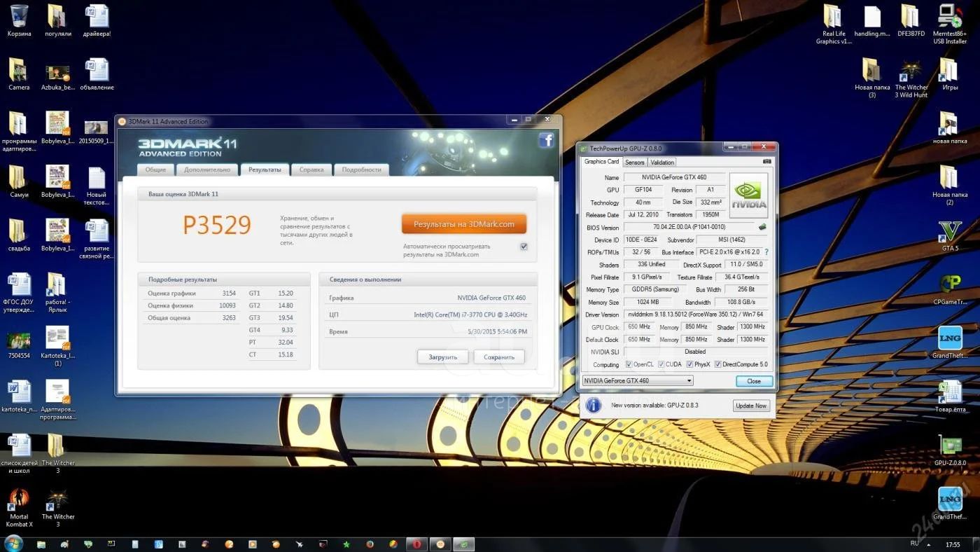Click the Opera icon in the taskbar
980x552 pixels.
coord(416,544)
